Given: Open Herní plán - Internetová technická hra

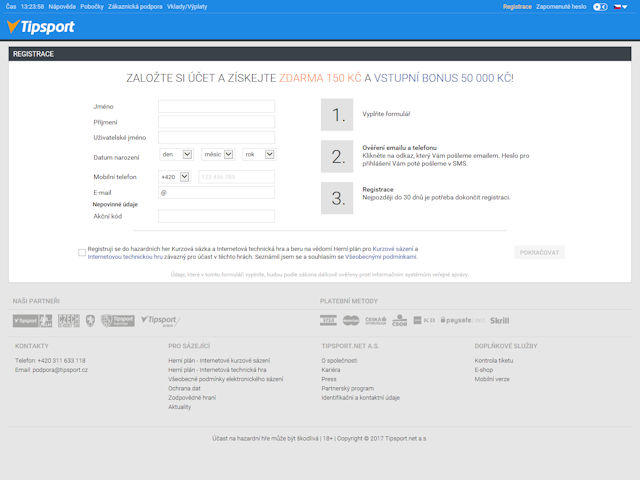Looking at the screenshot, I should [217, 370].
